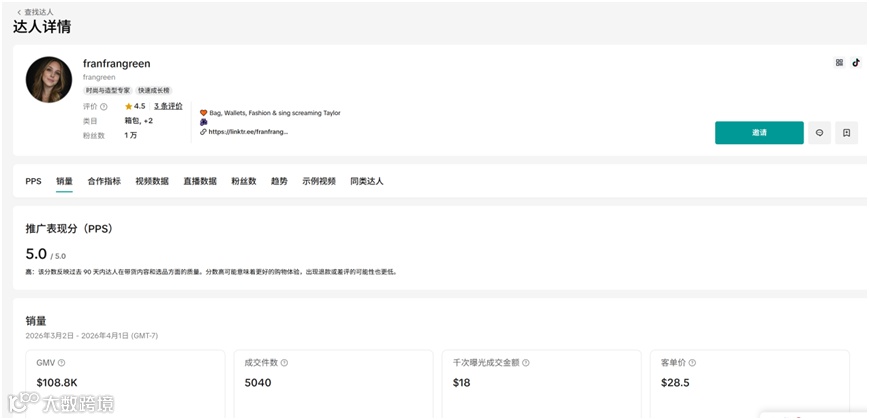
Task: Show 千次曝光成交金额 info tooltip icon
Action: coord(525,363)
